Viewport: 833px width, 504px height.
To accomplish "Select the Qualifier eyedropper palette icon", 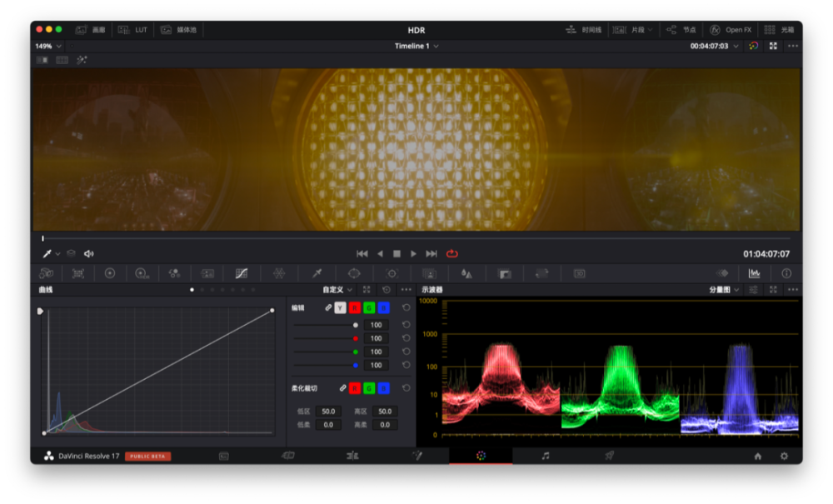I will [317, 273].
